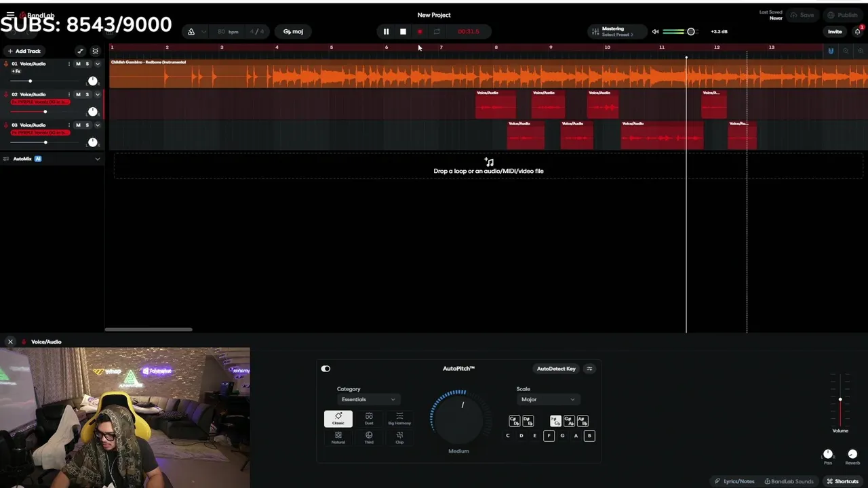Select the Classic AutoPitch preset
This screenshot has height=488, width=868.
click(338, 419)
